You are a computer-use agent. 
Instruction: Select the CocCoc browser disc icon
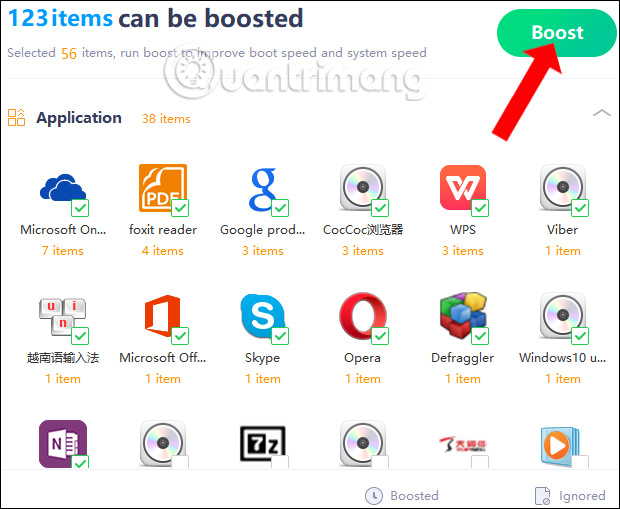pos(363,188)
